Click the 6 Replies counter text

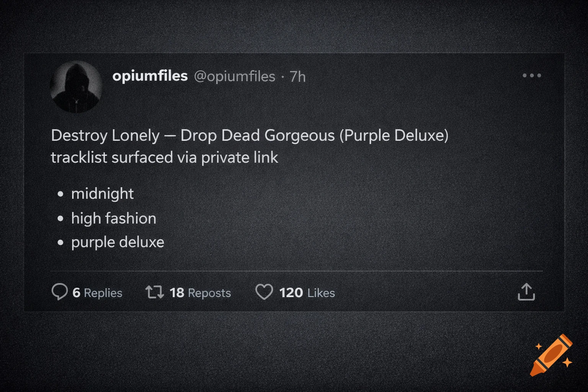pyautogui.click(x=97, y=293)
